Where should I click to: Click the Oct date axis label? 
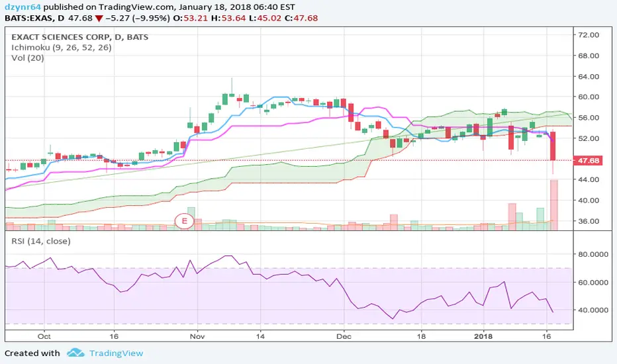[x=44, y=336]
